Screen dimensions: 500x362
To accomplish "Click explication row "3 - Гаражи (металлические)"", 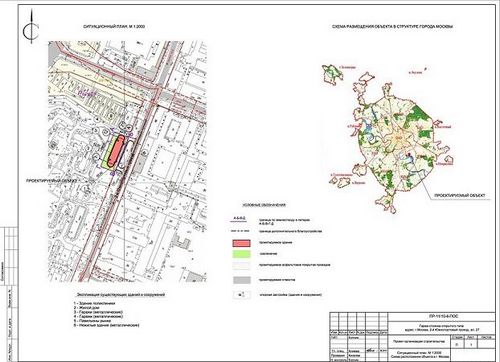I will pyautogui.click(x=98, y=312).
